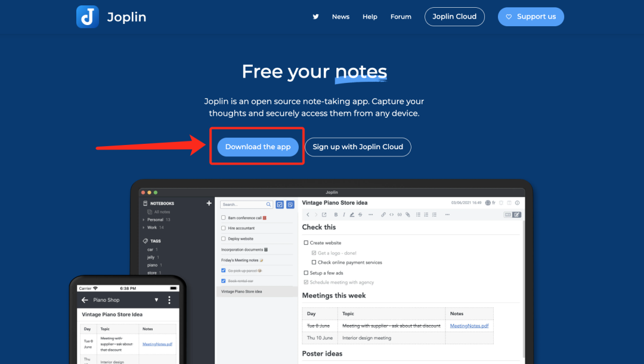
Task: Open the ellipsis menu after strikethrough
Action: 370,214
